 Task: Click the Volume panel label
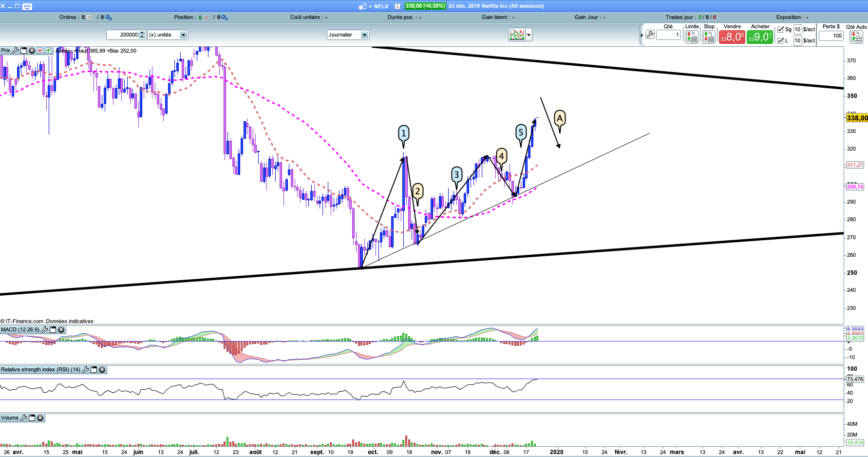[x=10, y=418]
